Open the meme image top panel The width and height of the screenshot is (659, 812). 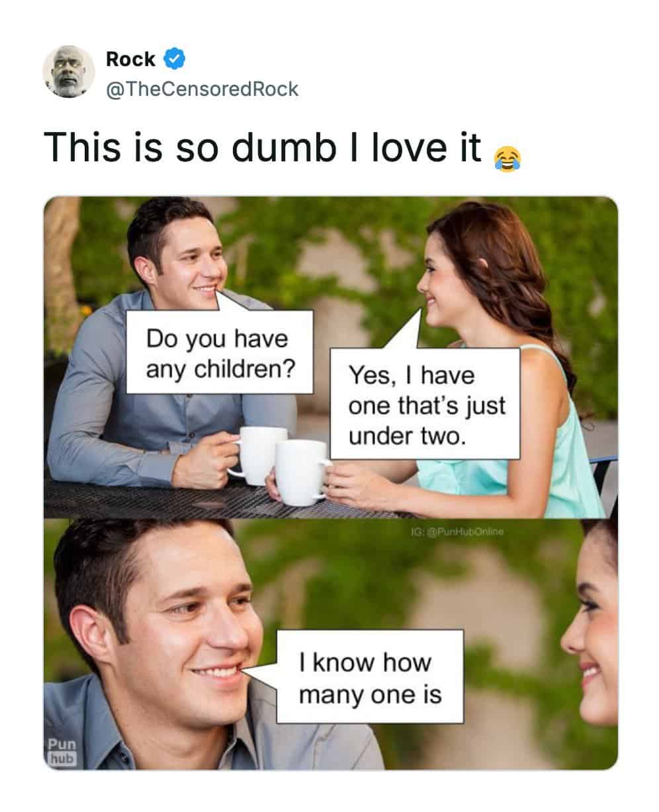tap(331, 358)
